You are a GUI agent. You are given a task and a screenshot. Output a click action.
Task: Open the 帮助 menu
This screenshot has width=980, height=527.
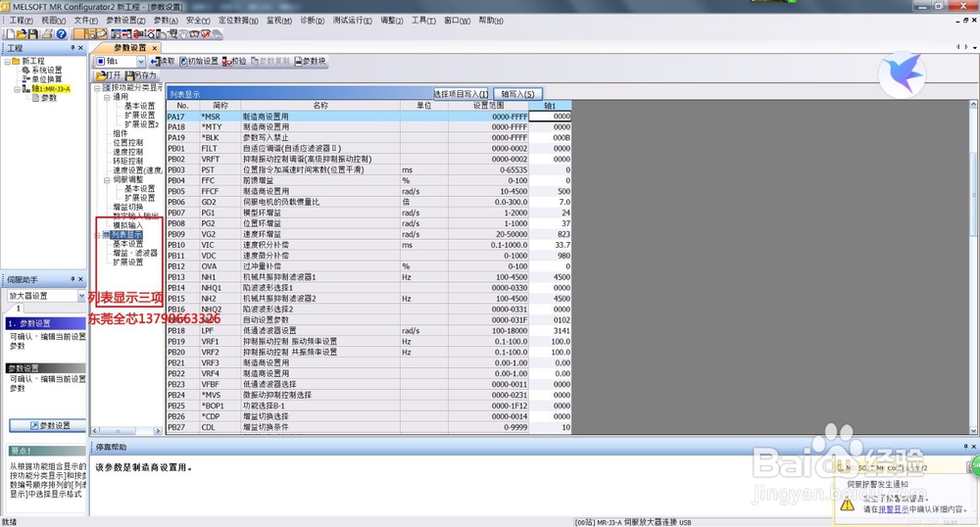coord(491,21)
